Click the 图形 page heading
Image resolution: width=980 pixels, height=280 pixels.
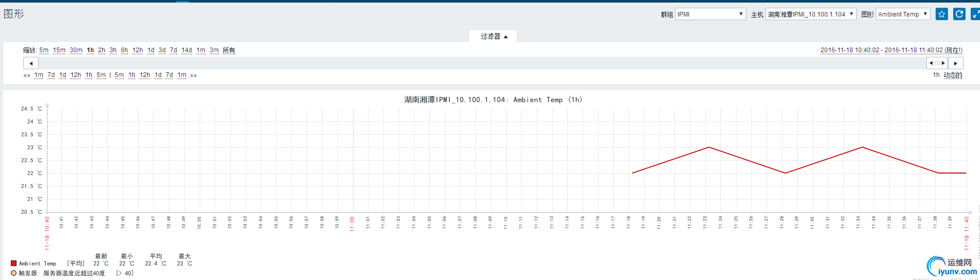click(14, 14)
